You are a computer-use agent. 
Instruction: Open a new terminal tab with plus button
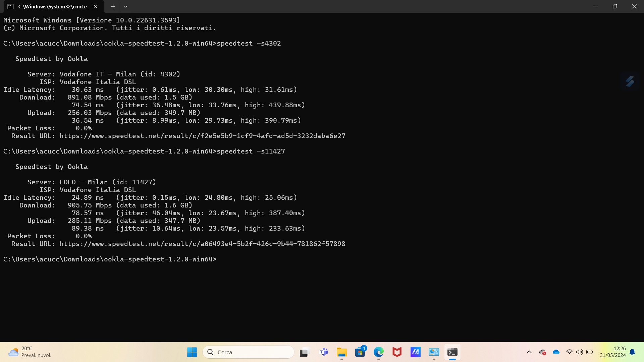[113, 6]
